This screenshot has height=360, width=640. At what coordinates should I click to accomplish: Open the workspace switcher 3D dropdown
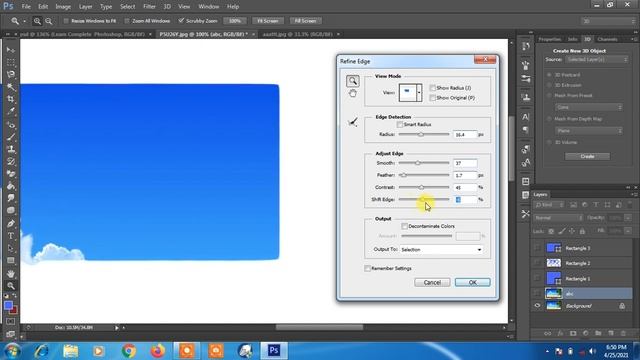[x=608, y=21]
